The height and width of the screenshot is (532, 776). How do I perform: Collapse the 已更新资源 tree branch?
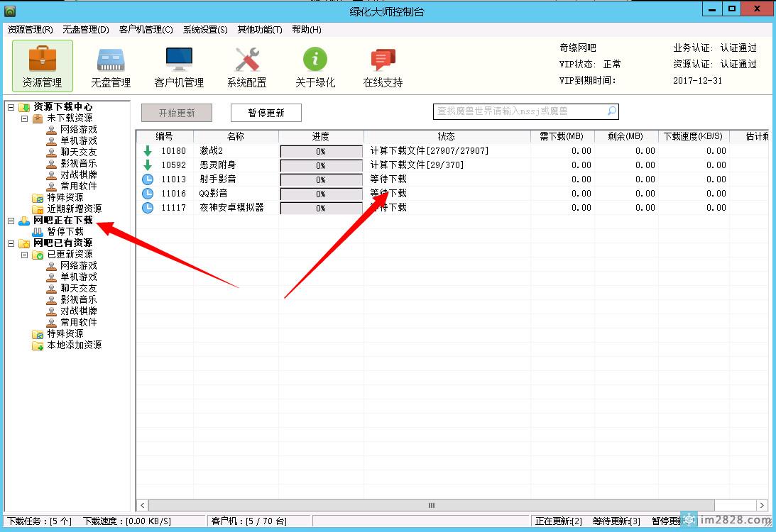(x=24, y=255)
